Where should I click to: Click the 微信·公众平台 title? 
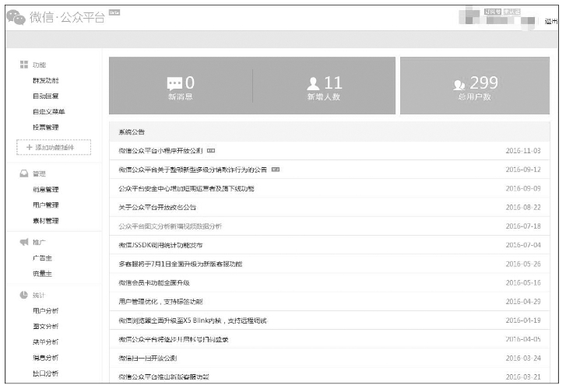coord(67,17)
